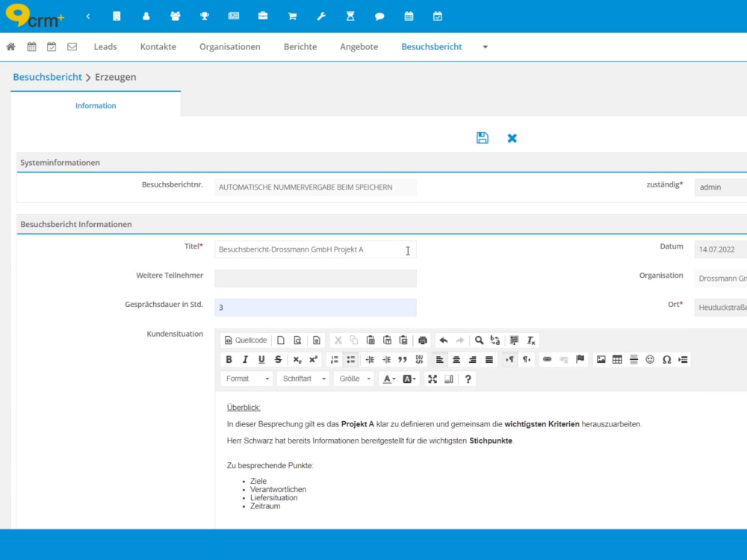Cancel with the blue X icon
Screen dimensions: 747x560
(x=512, y=138)
